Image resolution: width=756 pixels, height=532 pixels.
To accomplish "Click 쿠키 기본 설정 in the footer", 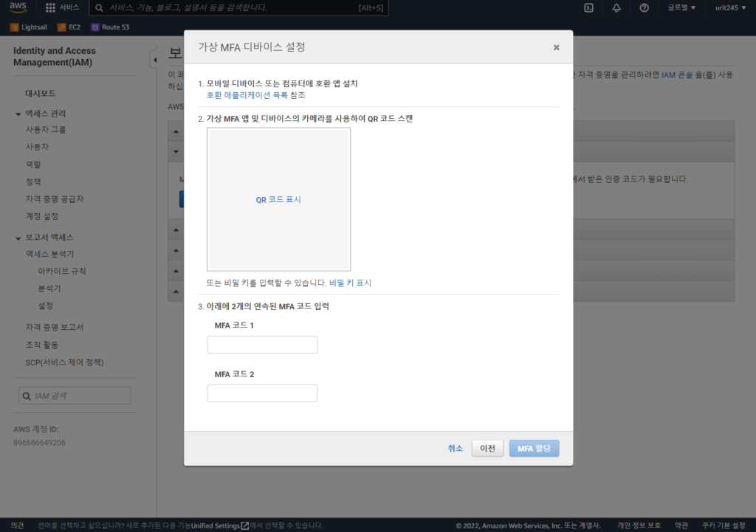I will 724,525.
